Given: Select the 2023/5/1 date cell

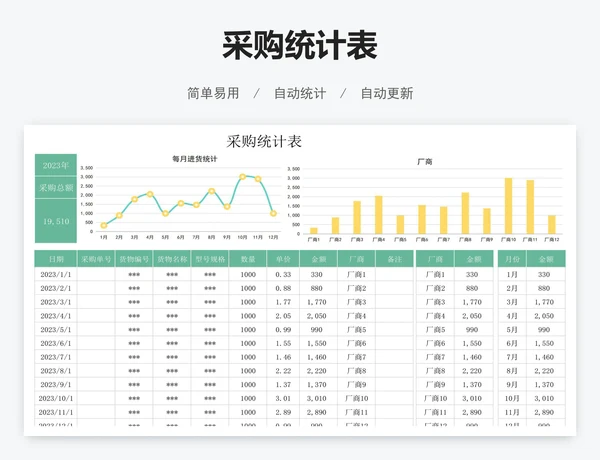Looking at the screenshot, I should pos(56,330).
